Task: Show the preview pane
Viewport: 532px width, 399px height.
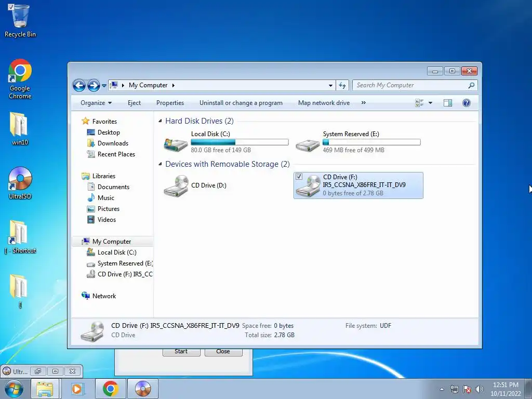Action: 447,103
